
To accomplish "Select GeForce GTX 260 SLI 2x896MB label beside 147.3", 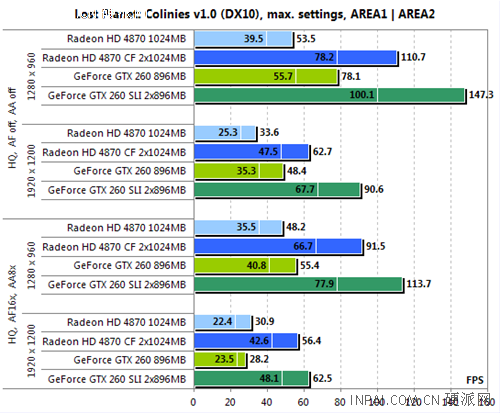I will [x=117, y=96].
